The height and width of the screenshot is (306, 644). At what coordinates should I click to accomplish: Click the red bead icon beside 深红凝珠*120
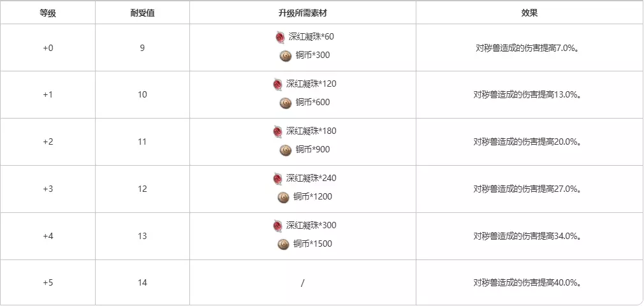click(x=277, y=84)
